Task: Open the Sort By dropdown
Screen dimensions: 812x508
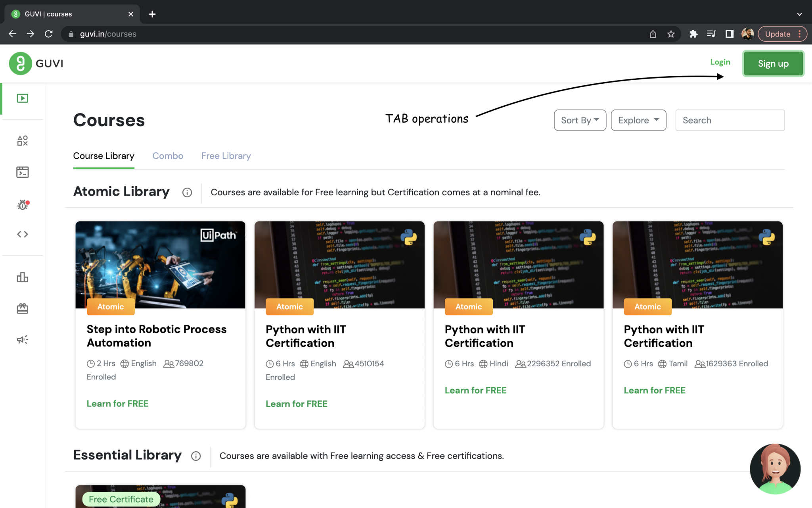Action: point(580,120)
